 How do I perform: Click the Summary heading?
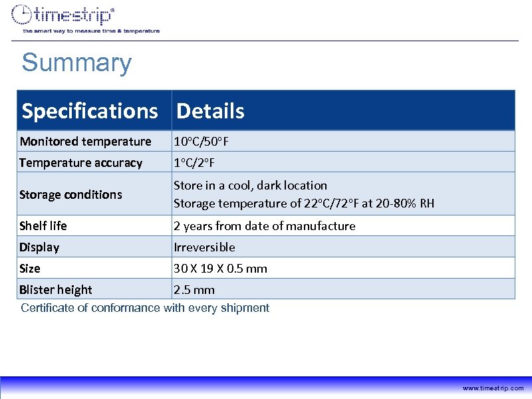(x=76, y=63)
